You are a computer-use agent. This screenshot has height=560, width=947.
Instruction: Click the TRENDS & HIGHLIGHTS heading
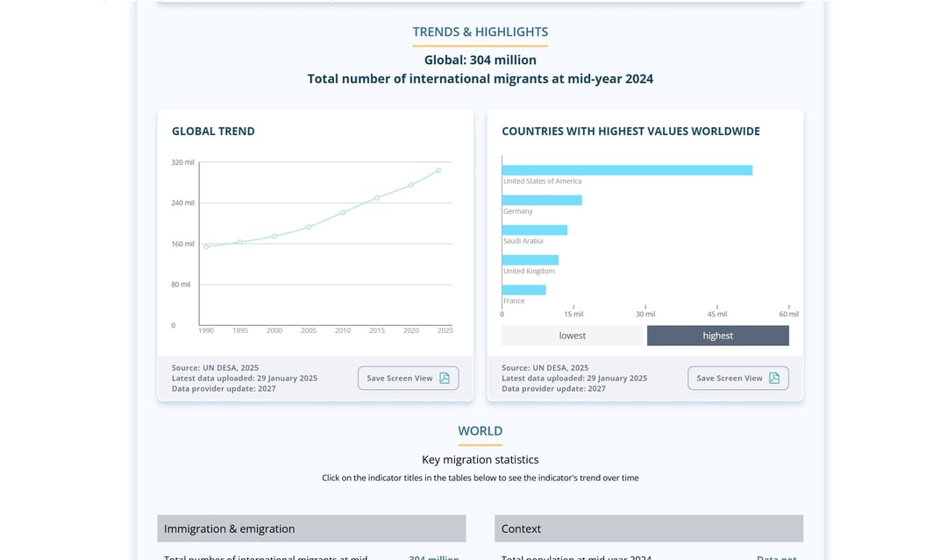[x=481, y=32]
